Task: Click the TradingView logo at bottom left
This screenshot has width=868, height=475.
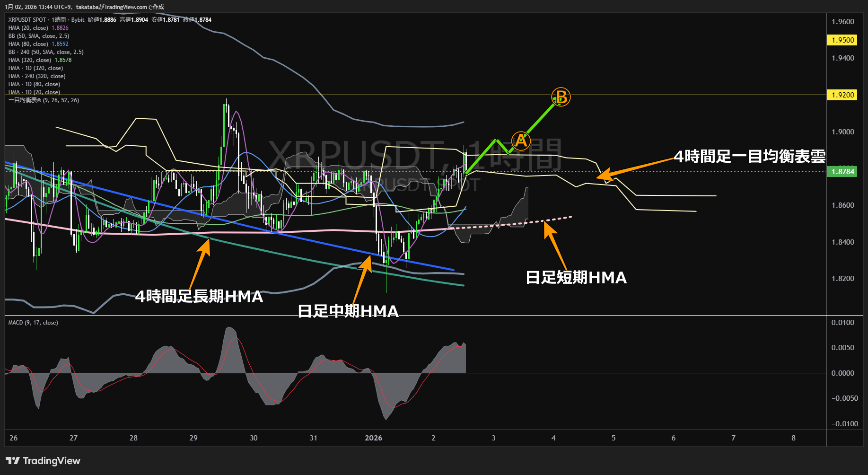Action: click(43, 460)
